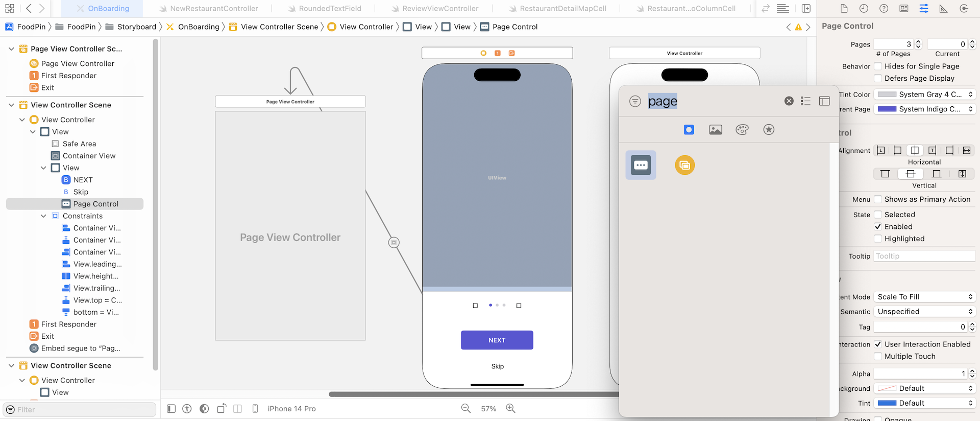Switch to ReviewViewController tab
This screenshot has width=980, height=421.
pyautogui.click(x=435, y=9)
